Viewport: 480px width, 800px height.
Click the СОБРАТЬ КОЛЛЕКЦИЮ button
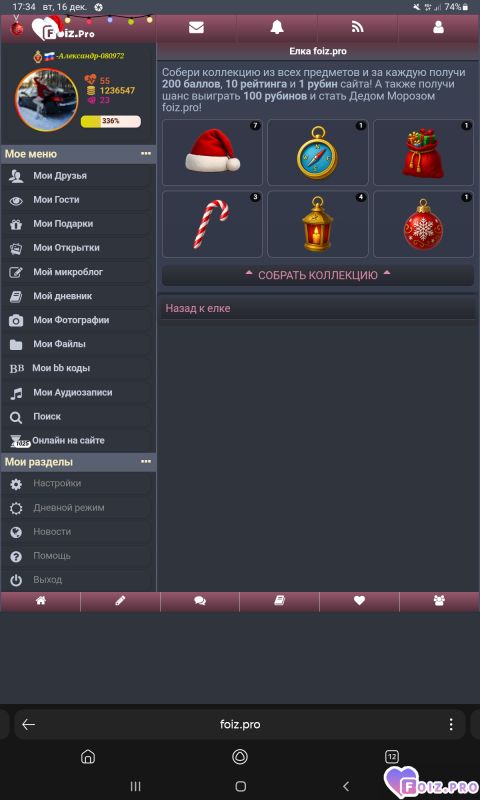pyautogui.click(x=318, y=275)
